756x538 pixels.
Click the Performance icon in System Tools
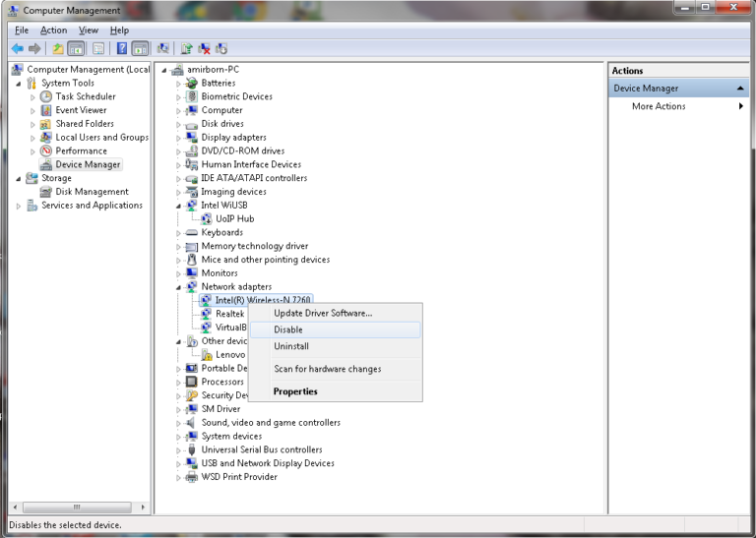point(46,151)
